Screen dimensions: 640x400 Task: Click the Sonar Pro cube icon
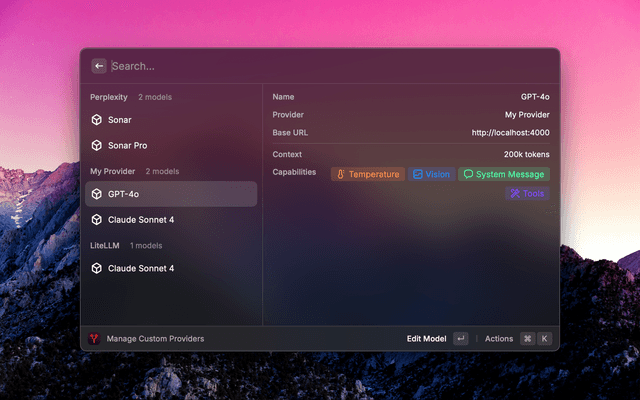[x=97, y=145]
